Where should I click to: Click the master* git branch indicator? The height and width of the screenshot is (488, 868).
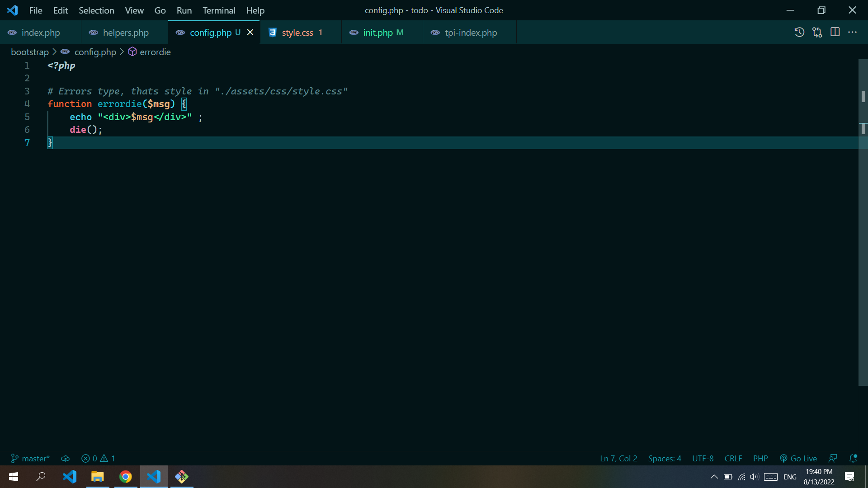coord(30,458)
